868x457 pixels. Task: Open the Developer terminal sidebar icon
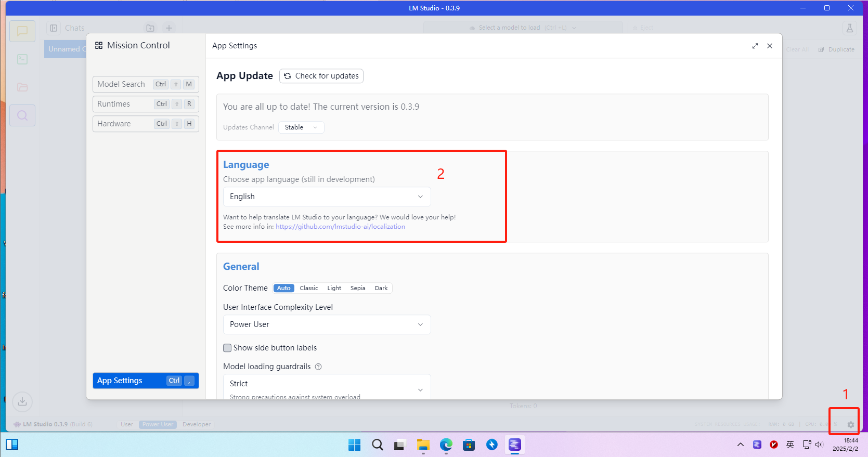click(22, 59)
